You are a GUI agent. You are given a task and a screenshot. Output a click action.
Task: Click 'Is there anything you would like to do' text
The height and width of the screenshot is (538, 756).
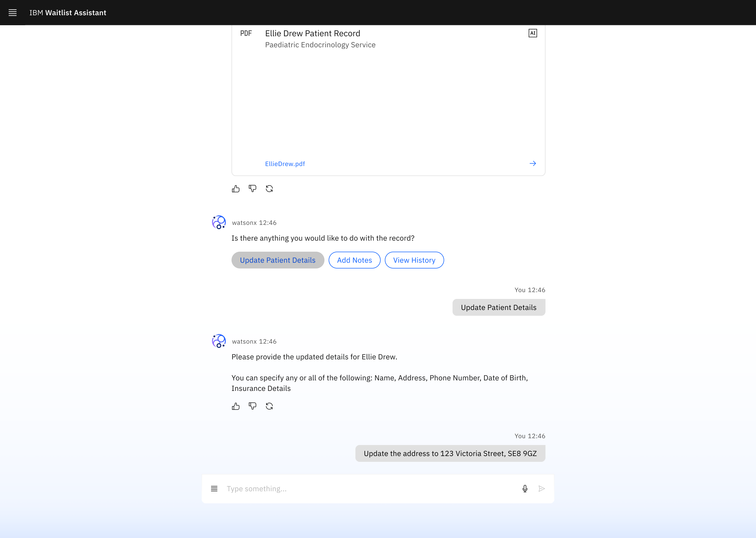[x=323, y=238]
